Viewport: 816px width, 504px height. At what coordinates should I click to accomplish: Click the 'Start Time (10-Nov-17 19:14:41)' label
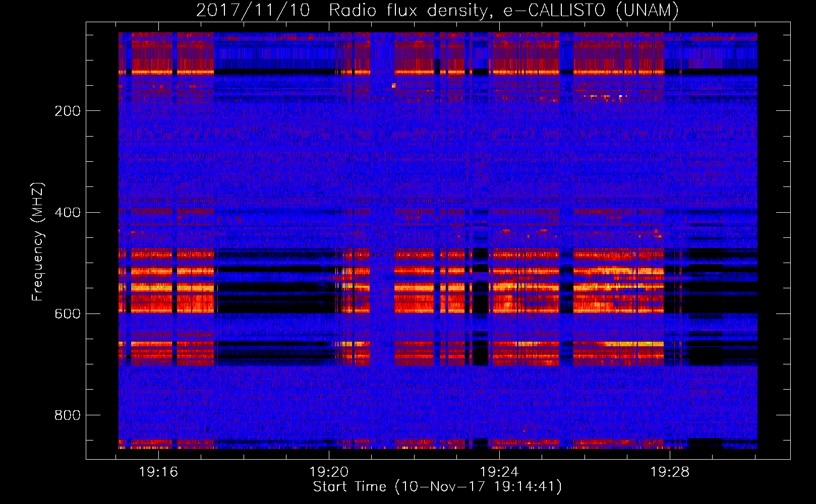coord(437,487)
